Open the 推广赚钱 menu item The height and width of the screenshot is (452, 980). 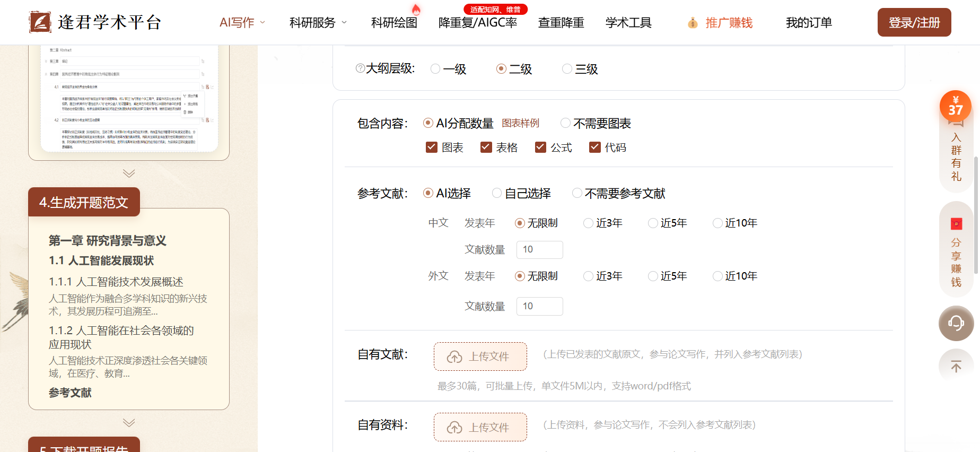(729, 23)
